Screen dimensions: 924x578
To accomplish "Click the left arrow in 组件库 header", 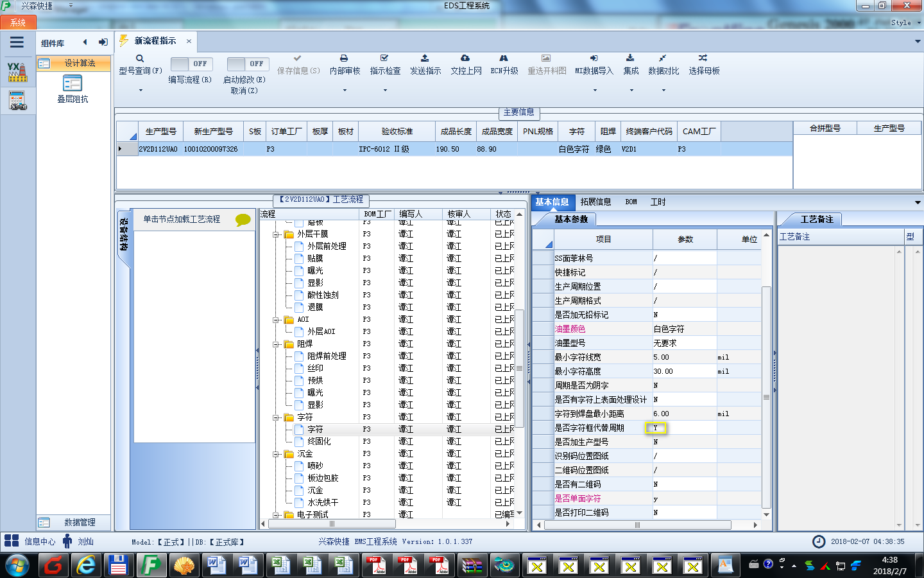I will pos(85,42).
